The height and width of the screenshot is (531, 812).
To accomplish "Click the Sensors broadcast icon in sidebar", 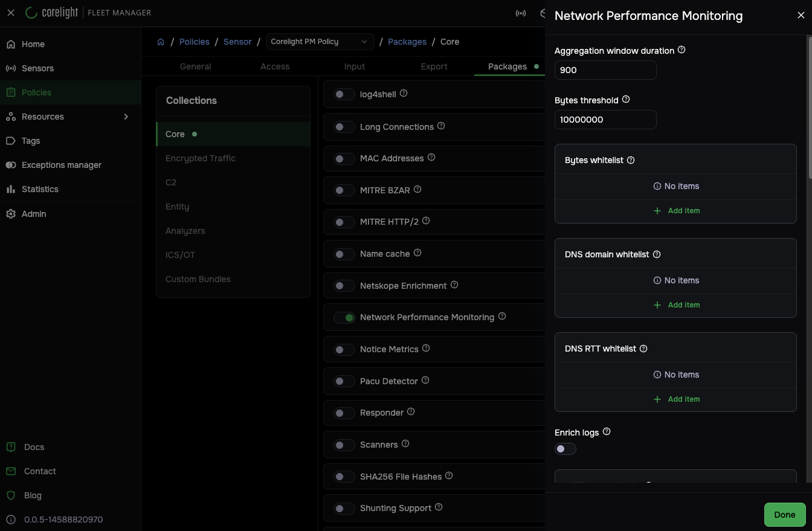I will click(x=11, y=68).
